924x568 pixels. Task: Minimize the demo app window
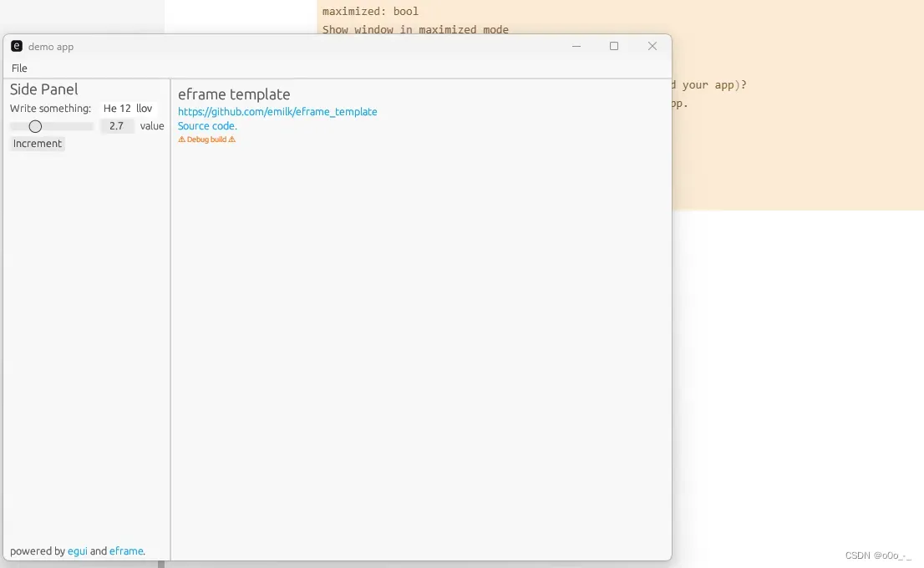click(x=576, y=46)
